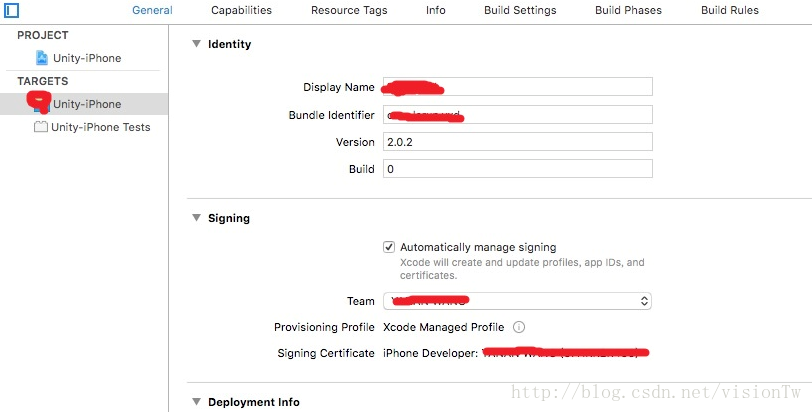This screenshot has width=812, height=412.
Task: Open the Info tab
Action: (436, 10)
